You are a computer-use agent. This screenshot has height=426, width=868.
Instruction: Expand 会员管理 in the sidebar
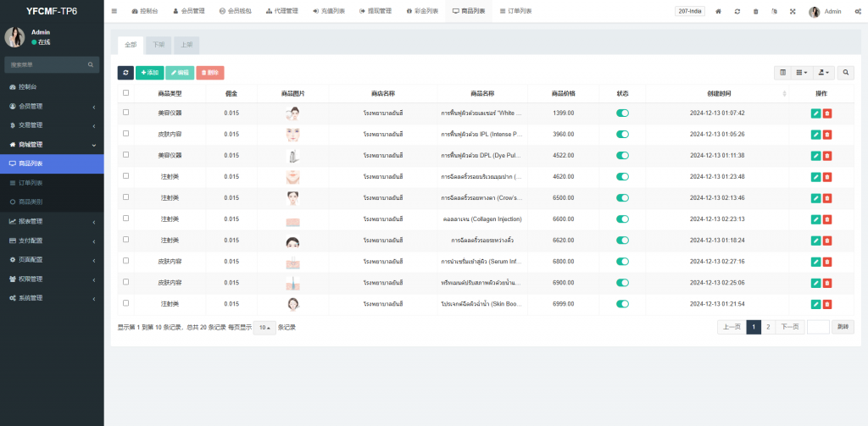[x=52, y=106]
